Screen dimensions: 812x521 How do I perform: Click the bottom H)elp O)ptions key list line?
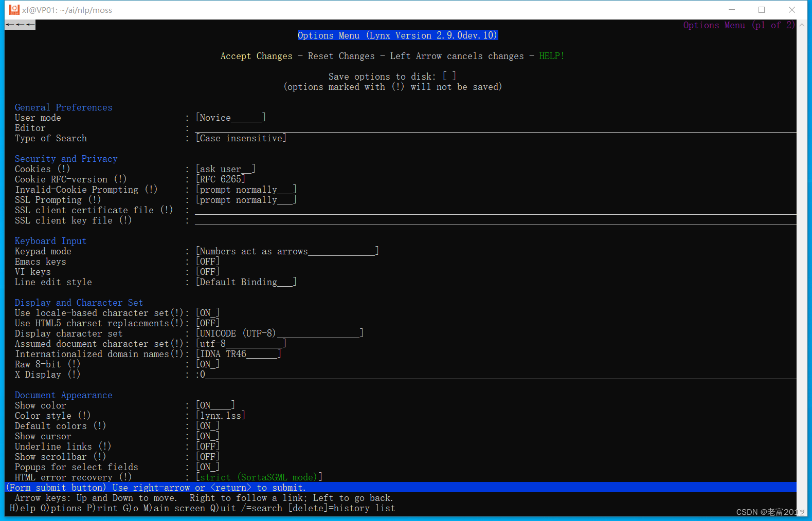click(x=202, y=508)
